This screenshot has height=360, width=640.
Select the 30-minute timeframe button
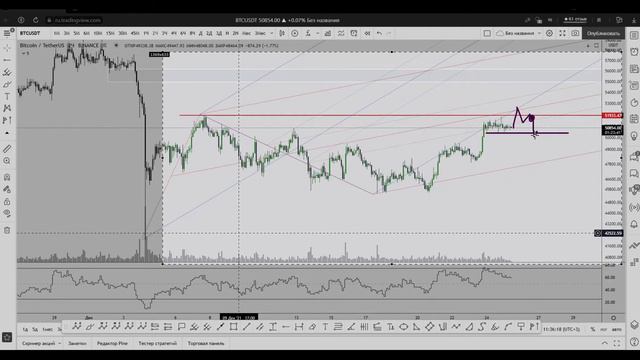click(x=122, y=33)
